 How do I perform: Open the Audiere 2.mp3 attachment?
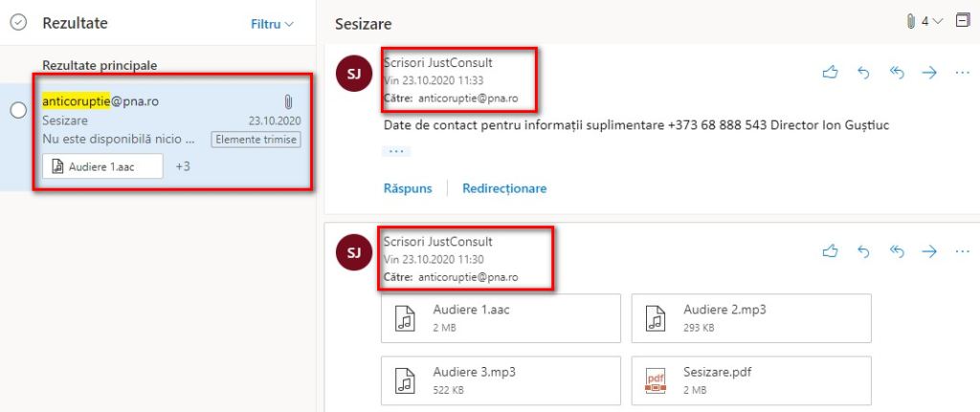(x=751, y=318)
